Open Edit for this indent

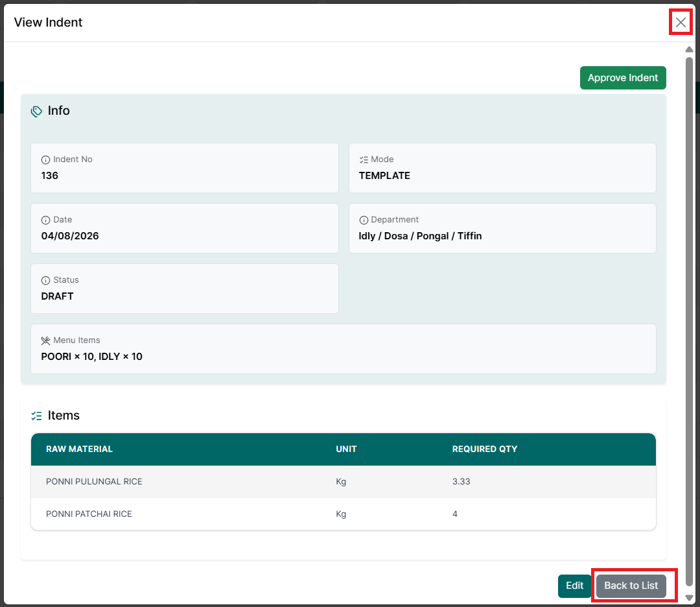coord(574,586)
